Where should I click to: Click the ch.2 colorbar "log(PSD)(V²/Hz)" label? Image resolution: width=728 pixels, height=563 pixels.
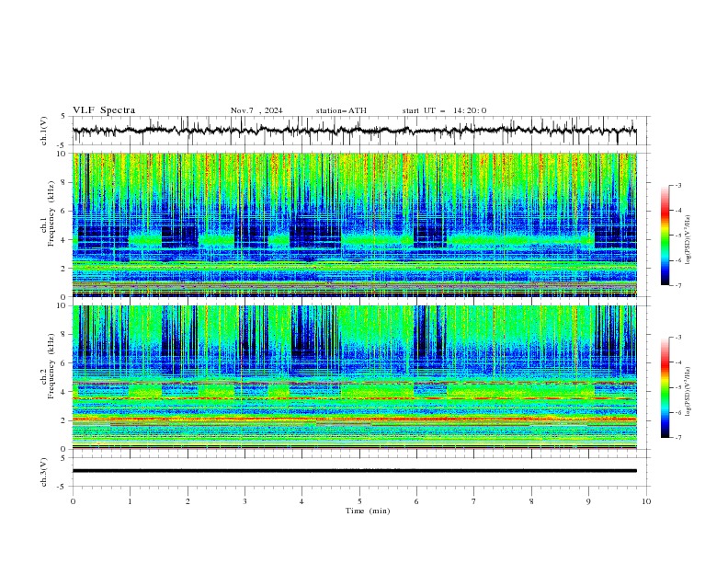[688, 391]
